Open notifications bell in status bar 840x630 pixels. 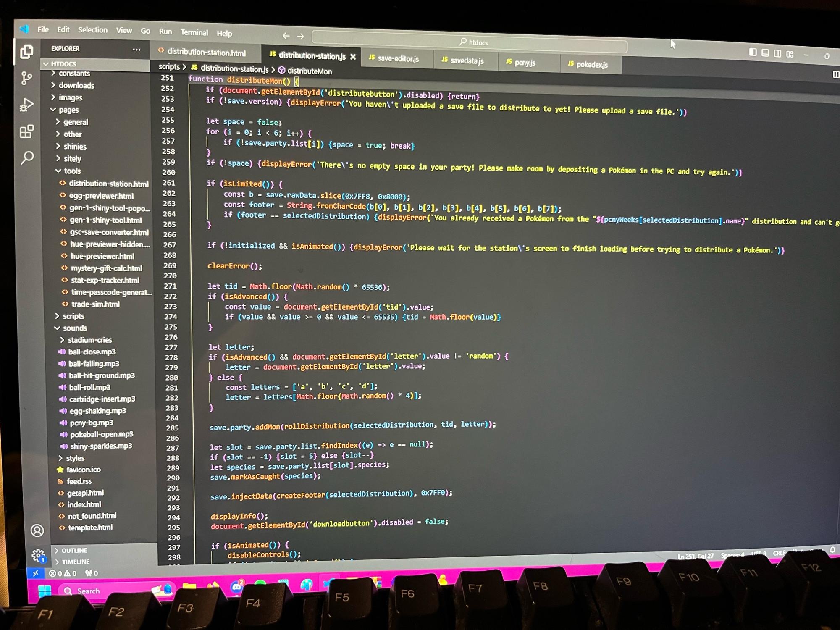pos(832,550)
